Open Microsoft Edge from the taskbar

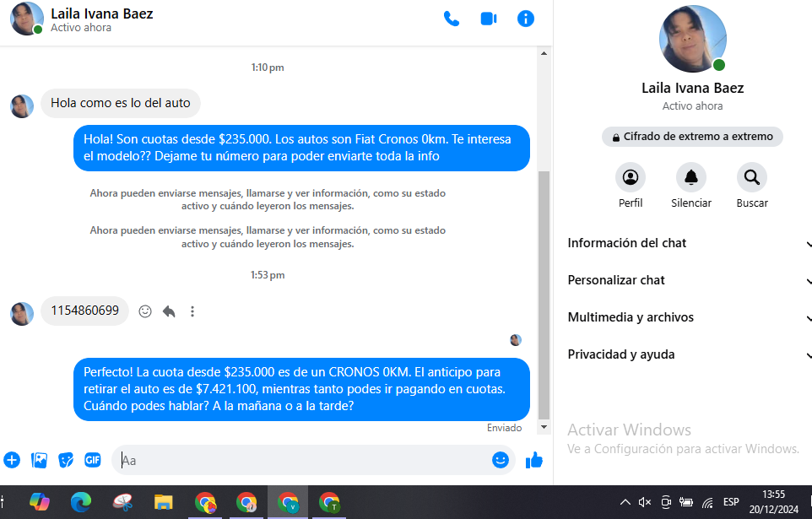click(81, 502)
